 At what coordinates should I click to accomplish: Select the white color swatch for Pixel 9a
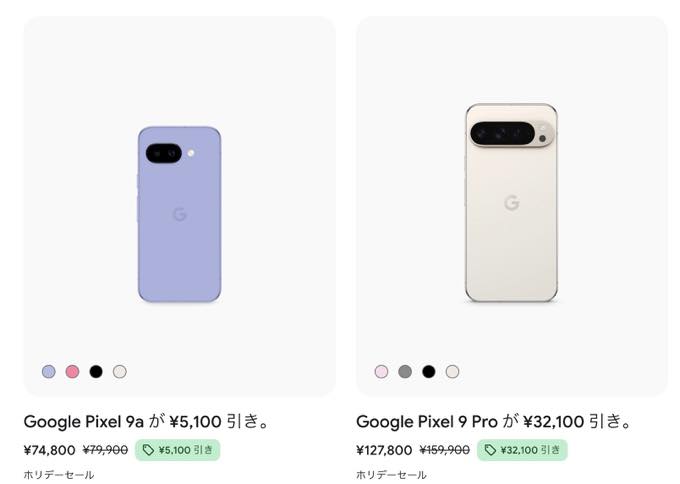[120, 371]
